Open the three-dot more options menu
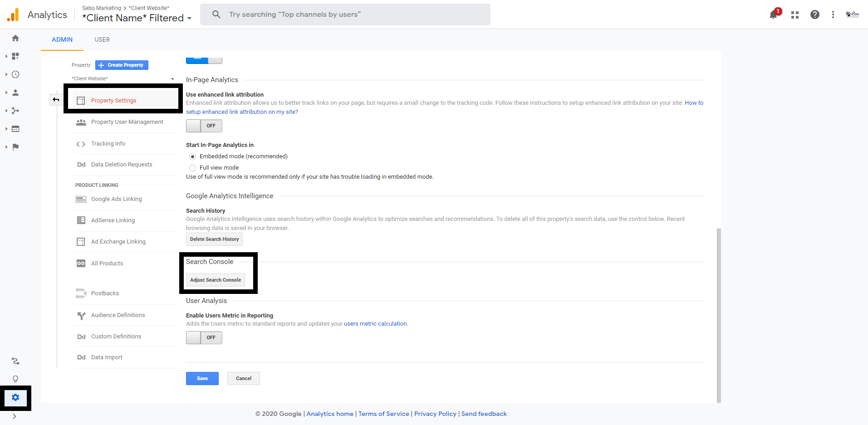868x425 pixels. coord(833,15)
